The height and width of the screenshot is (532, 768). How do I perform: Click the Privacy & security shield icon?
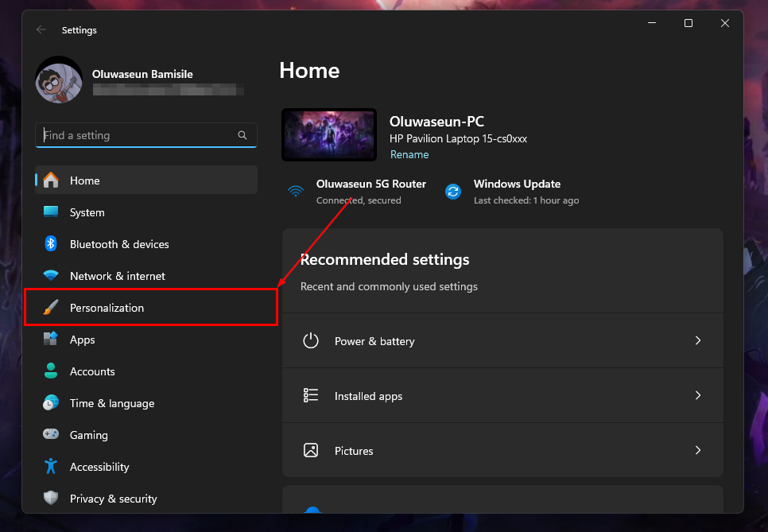[x=51, y=498]
